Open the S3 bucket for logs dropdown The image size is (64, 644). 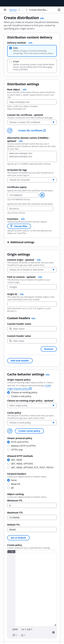32,180
